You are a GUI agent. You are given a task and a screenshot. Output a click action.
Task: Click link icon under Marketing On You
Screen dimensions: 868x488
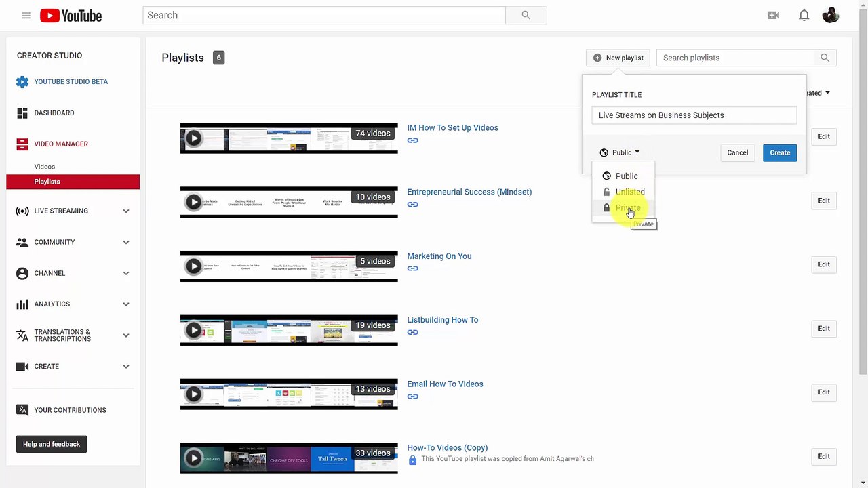point(412,268)
